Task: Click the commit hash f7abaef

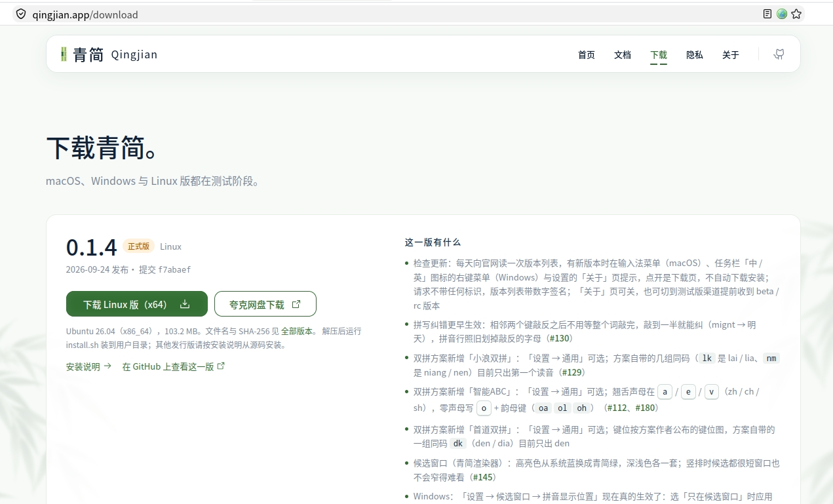Action: 174,269
